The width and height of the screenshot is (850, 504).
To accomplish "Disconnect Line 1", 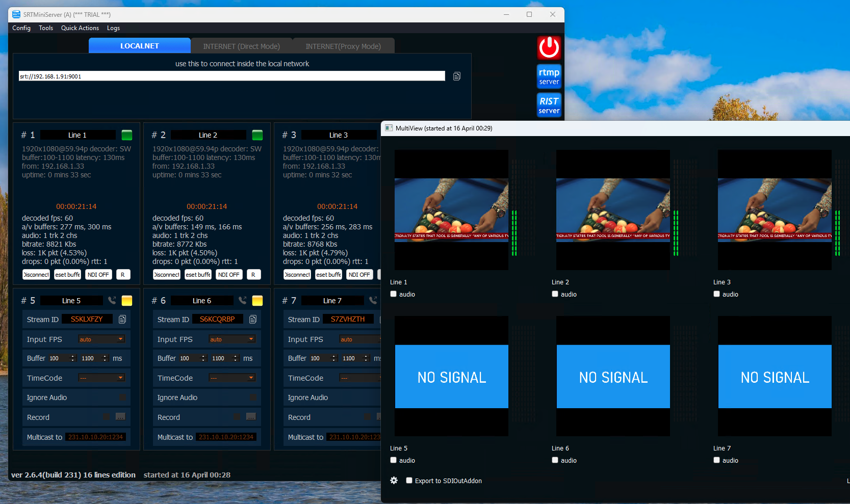I will 36,275.
